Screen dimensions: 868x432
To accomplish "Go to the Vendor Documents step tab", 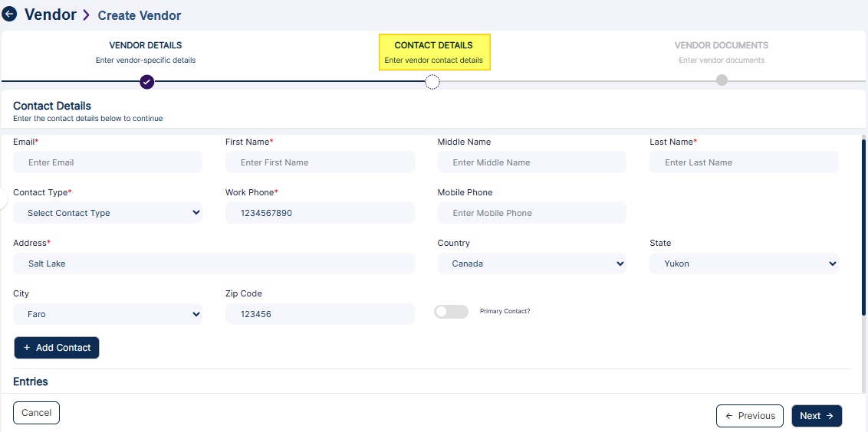I will 722,52.
